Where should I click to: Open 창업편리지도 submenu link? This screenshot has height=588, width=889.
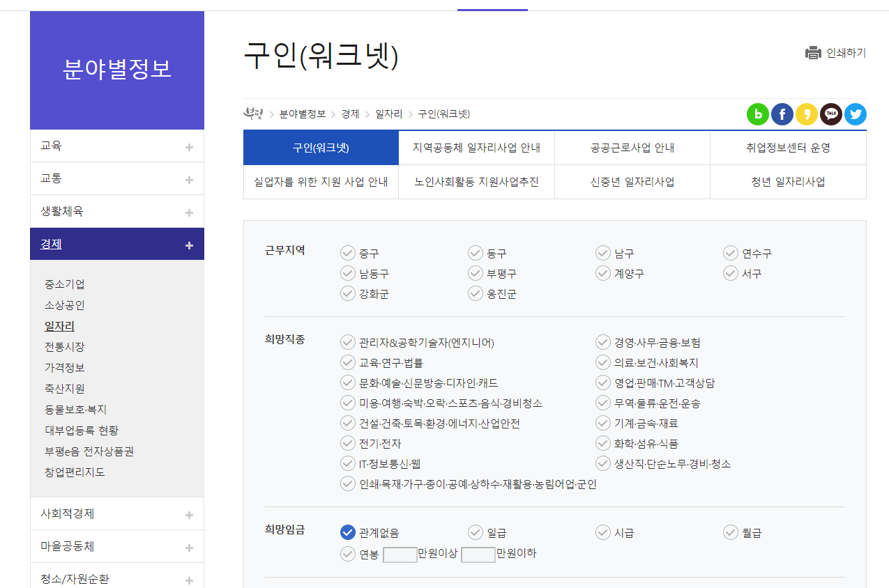pyautogui.click(x=75, y=472)
